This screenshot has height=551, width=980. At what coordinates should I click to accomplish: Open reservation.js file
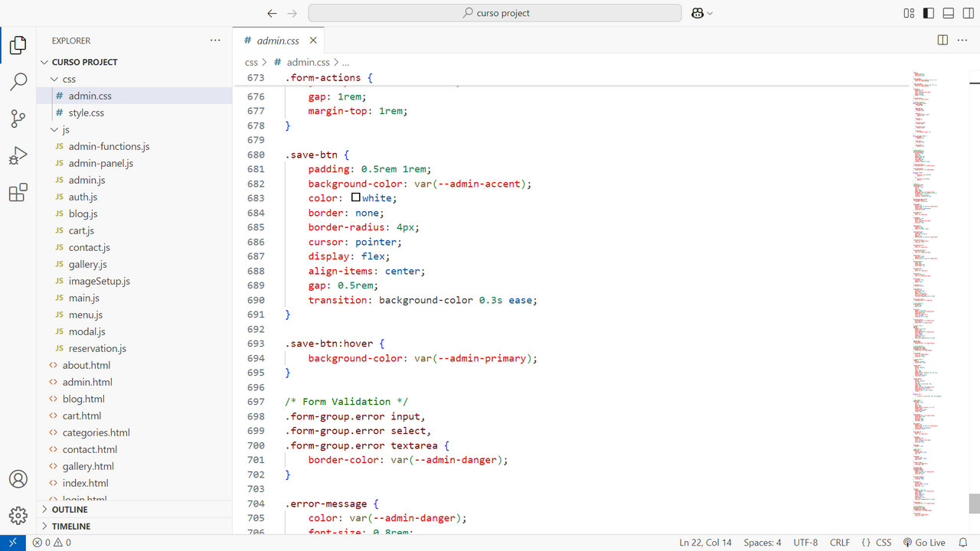pyautogui.click(x=135, y=348)
